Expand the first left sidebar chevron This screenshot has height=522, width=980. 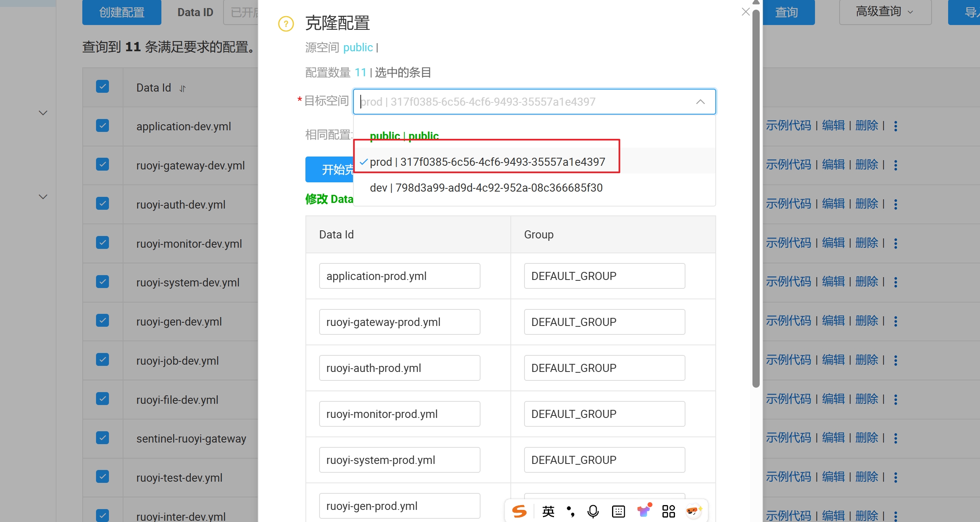[43, 113]
